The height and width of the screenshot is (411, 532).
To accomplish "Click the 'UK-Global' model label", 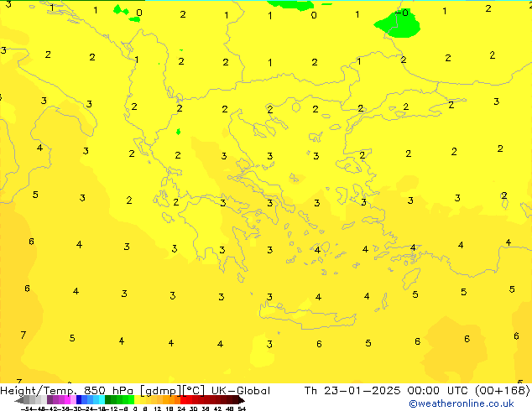I will [241, 391].
